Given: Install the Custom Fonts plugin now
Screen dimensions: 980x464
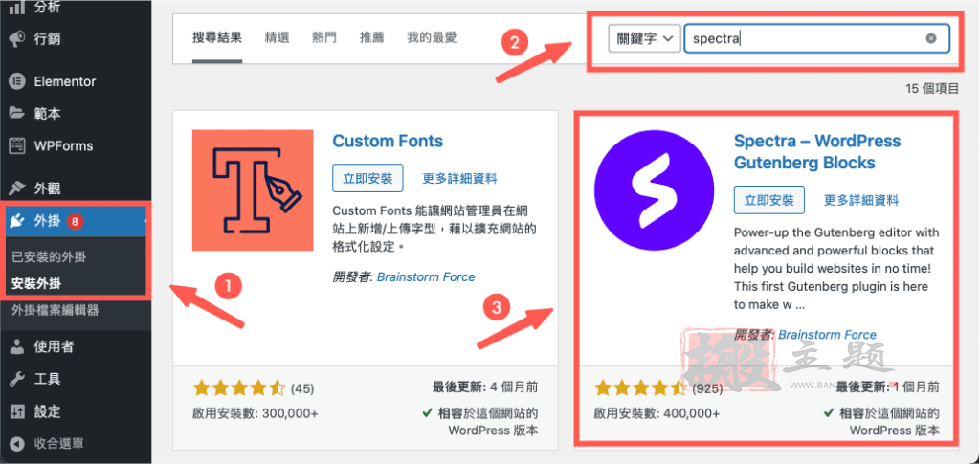Looking at the screenshot, I should pos(368,178).
